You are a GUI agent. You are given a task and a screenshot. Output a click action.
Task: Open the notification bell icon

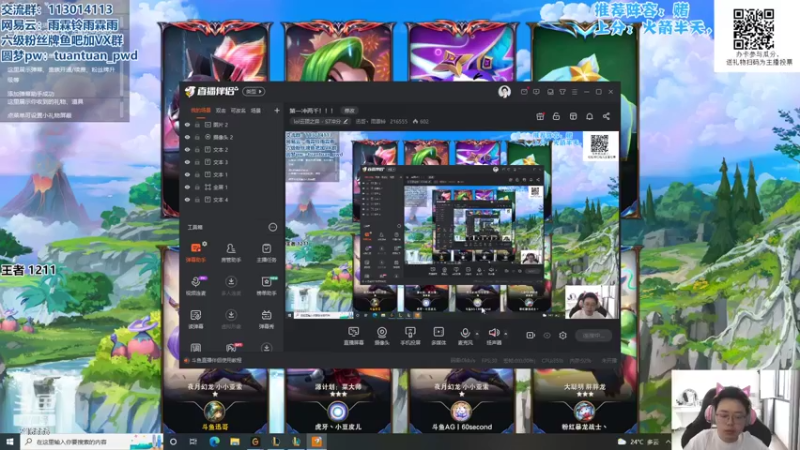point(589,116)
